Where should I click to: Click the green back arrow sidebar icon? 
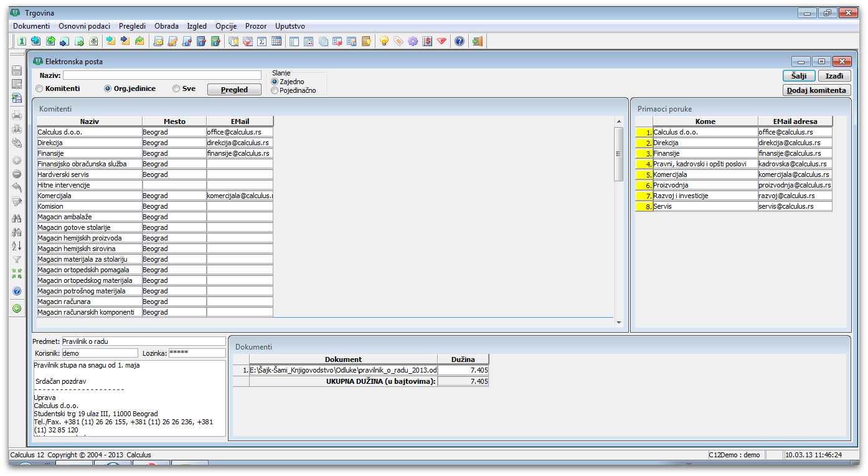(x=17, y=308)
